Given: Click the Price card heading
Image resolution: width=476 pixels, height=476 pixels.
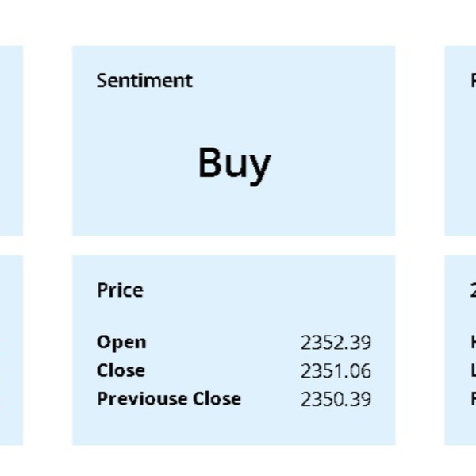Looking at the screenshot, I should point(120,290).
